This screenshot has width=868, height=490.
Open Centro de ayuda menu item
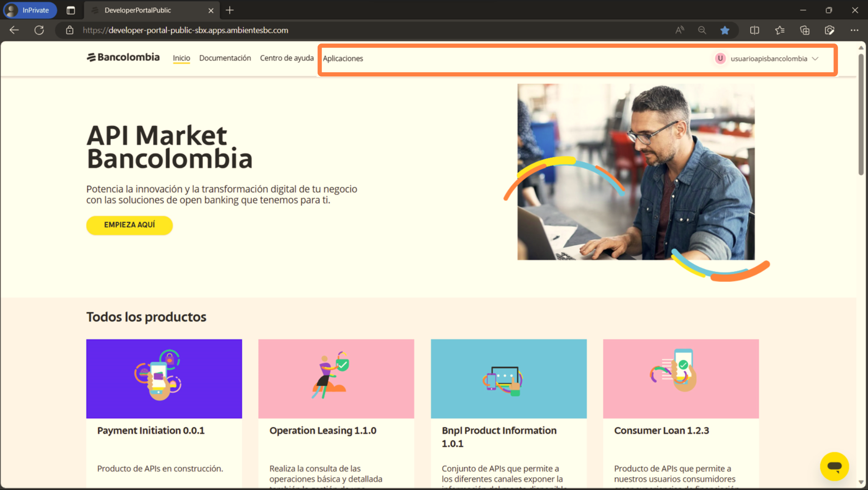pos(287,58)
